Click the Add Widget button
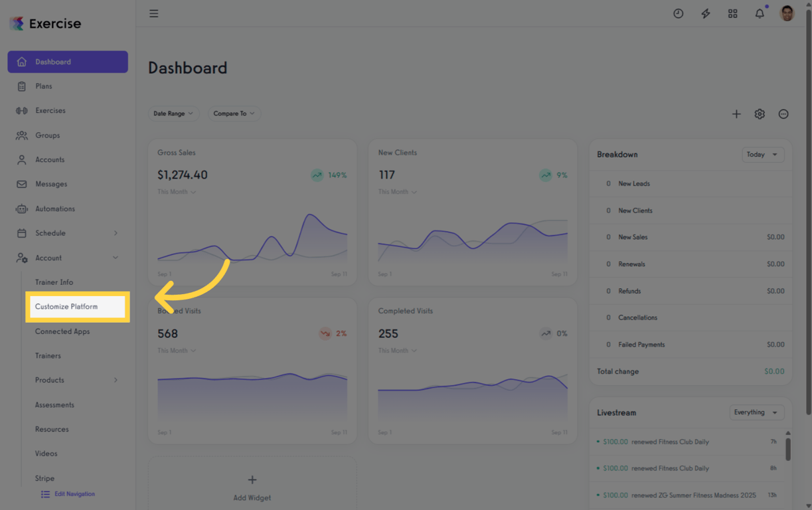This screenshot has width=812, height=510. coord(252,485)
